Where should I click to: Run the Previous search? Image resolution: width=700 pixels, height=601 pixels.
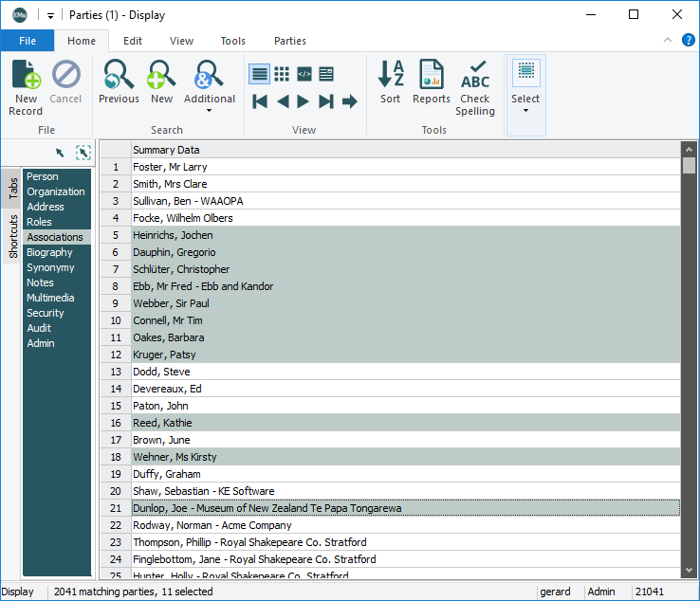coord(119,76)
